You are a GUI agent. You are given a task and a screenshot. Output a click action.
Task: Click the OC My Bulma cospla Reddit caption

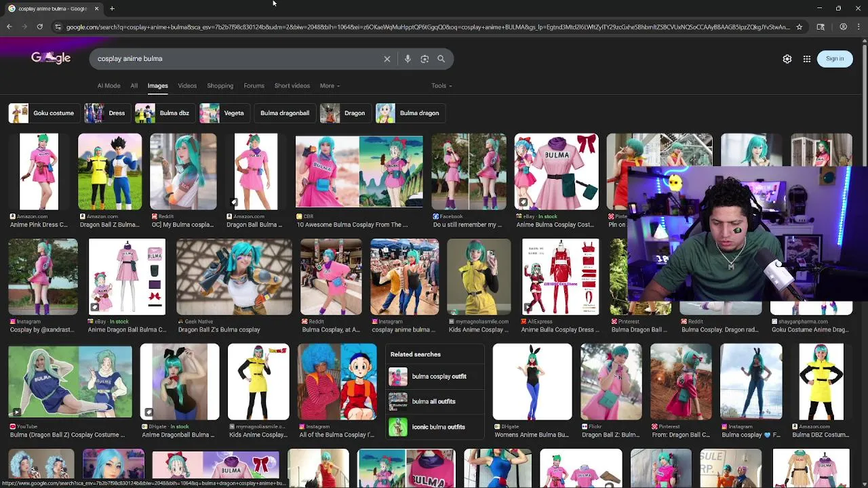pyautogui.click(x=182, y=225)
